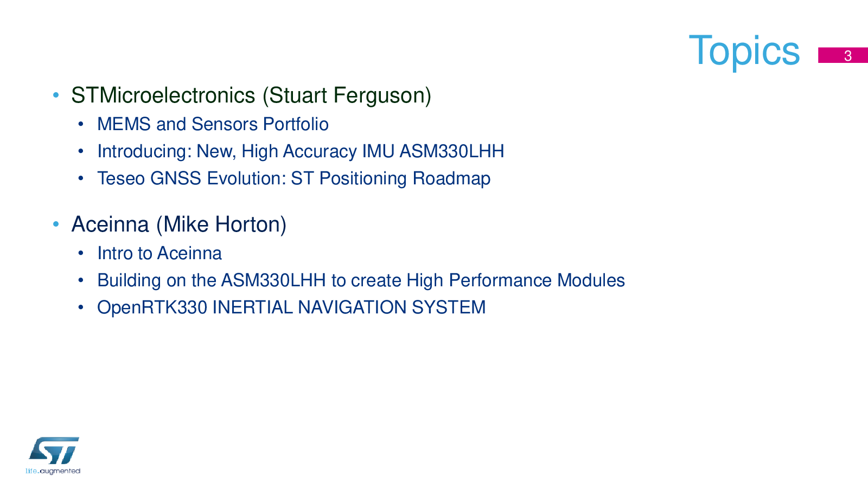Click the bullet before MEMS and Sensors
The width and height of the screenshot is (868, 488).
pos(81,125)
